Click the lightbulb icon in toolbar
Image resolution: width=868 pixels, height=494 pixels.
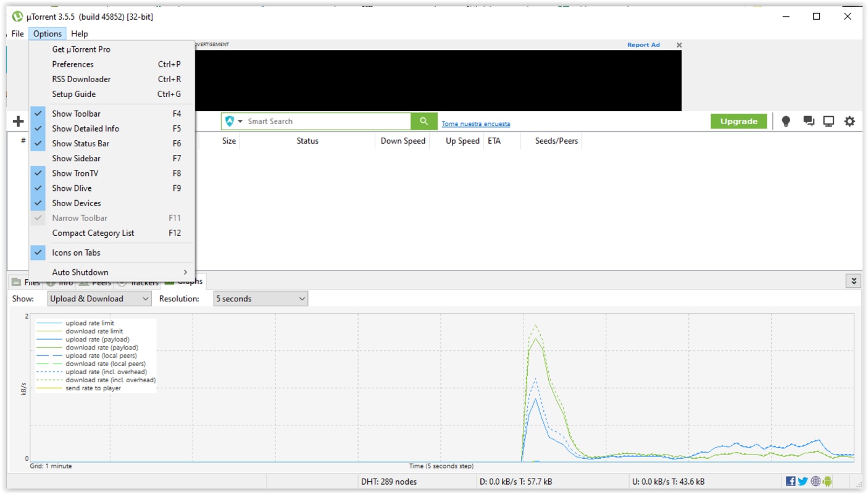[786, 121]
